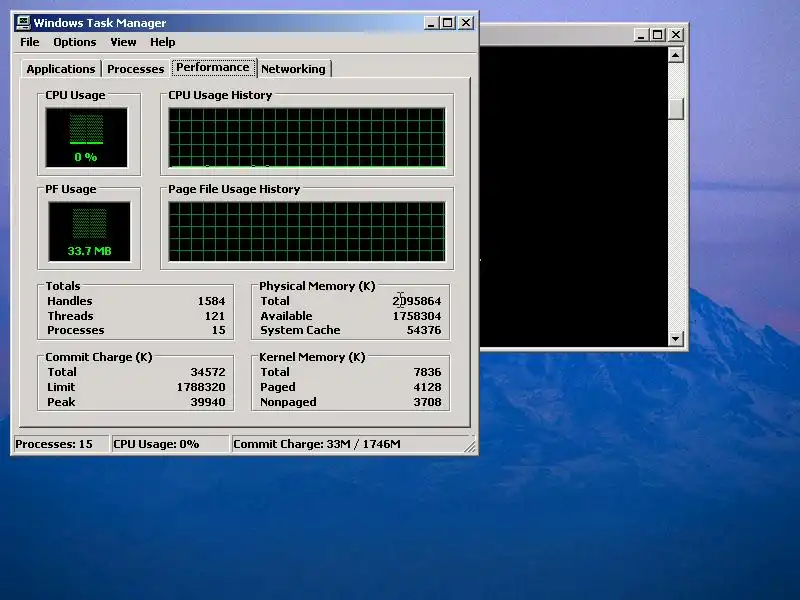This screenshot has height=600, width=800.
Task: Click the Kernel Memory Total value 7836
Action: tap(428, 372)
